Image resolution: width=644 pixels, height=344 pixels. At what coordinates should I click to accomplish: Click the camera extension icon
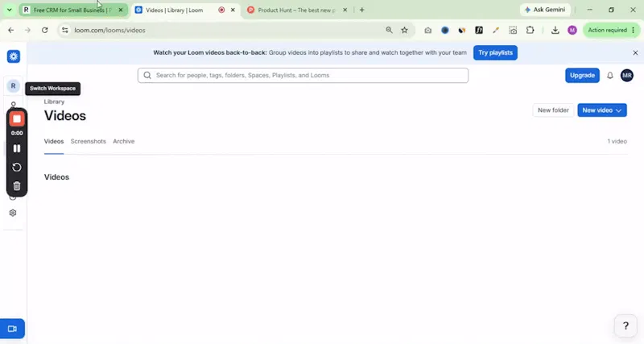point(428,30)
